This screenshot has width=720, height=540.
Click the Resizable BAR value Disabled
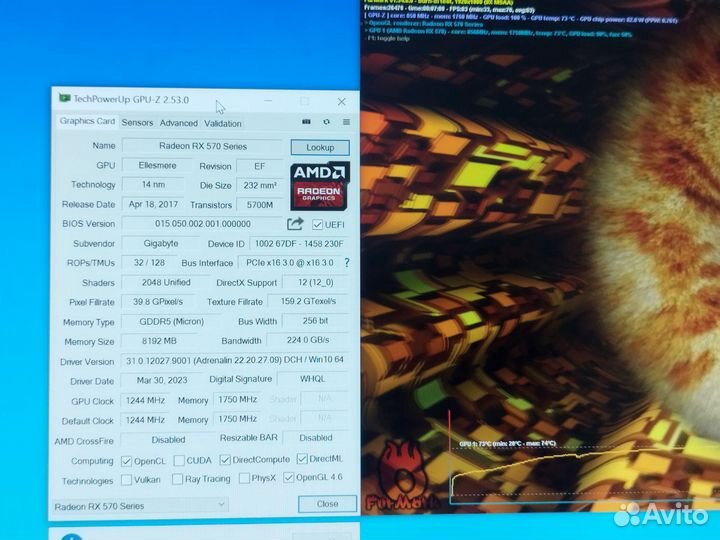tap(315, 438)
